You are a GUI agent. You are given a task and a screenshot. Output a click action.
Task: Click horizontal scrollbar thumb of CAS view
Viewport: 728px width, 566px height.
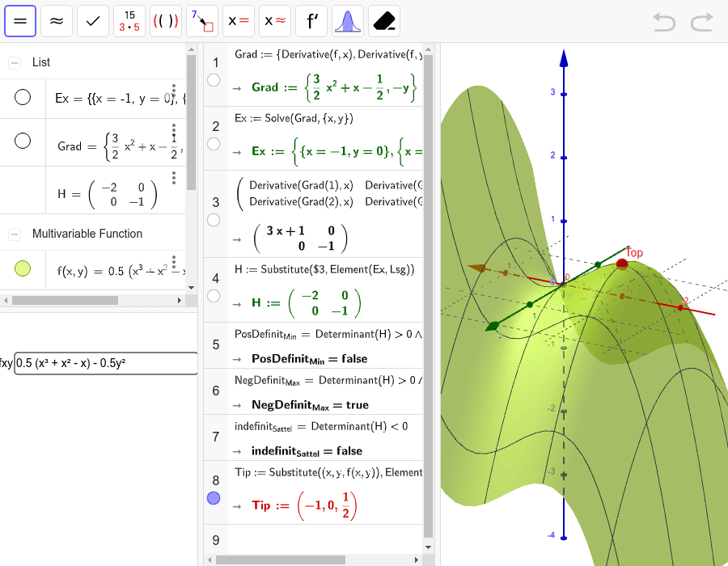[x=281, y=560]
